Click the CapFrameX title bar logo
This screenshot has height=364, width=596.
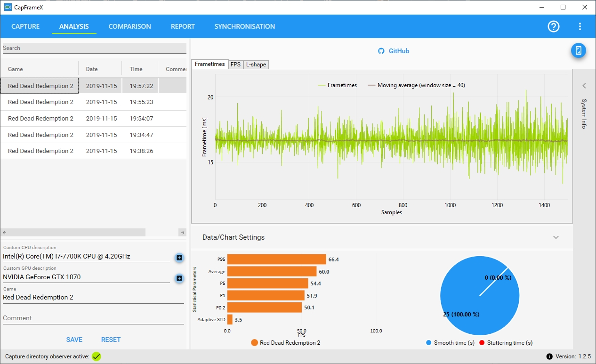click(x=8, y=7)
